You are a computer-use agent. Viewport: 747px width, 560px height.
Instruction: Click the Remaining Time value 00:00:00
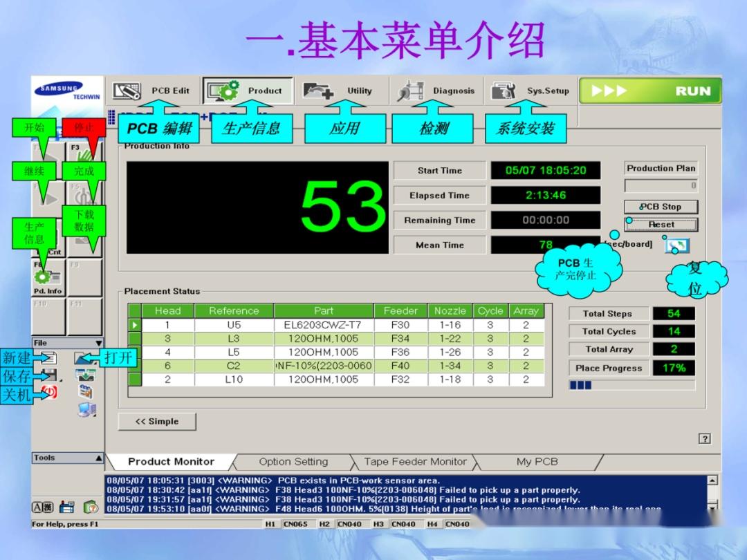coord(546,220)
